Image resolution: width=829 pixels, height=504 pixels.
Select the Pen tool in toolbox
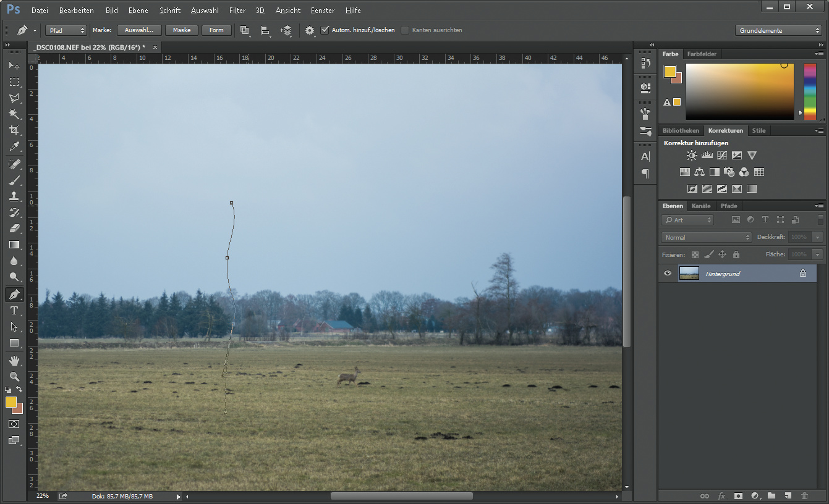click(14, 294)
